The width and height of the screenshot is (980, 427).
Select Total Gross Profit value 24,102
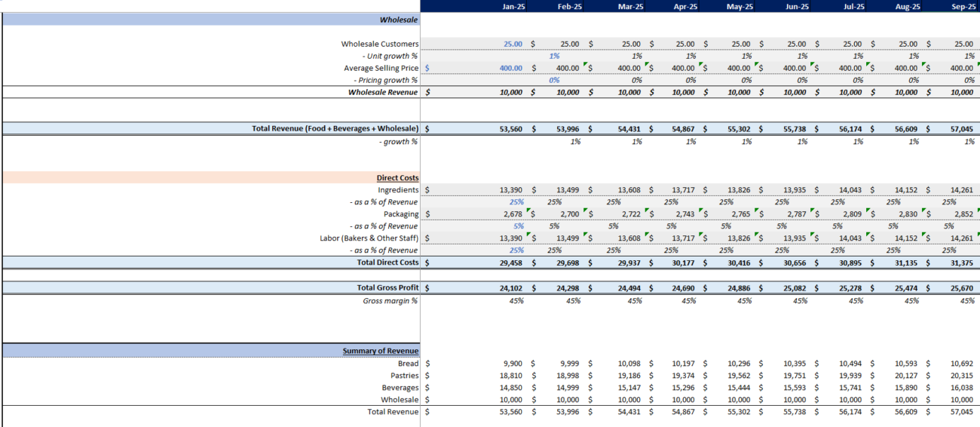(x=511, y=288)
